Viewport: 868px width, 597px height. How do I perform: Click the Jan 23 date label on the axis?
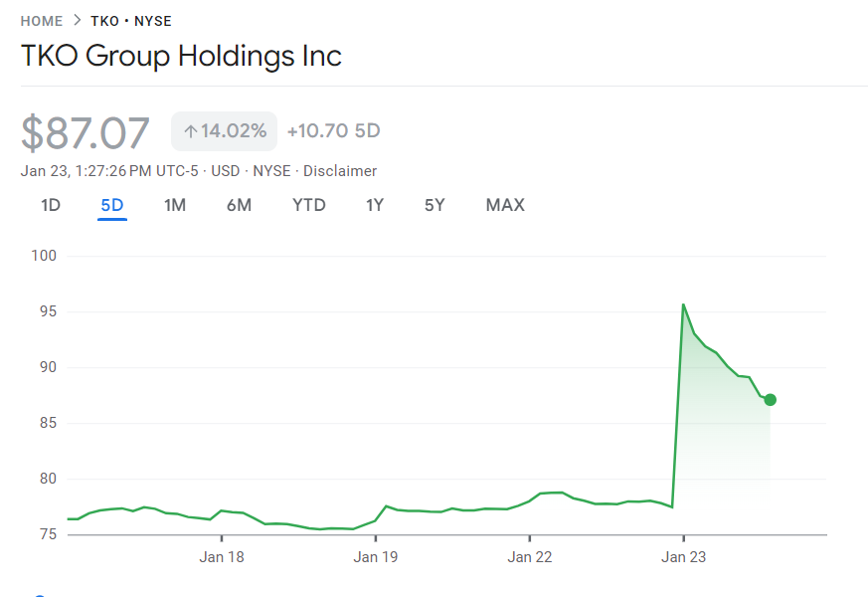(x=684, y=557)
